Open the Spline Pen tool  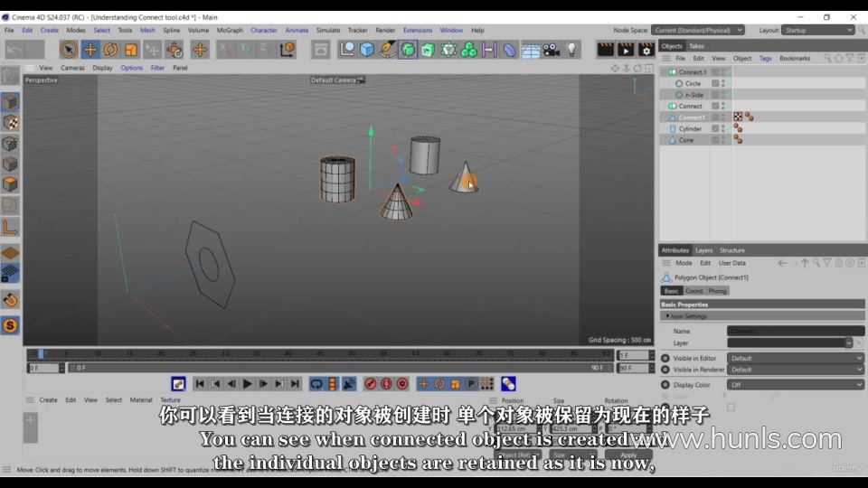pos(388,50)
